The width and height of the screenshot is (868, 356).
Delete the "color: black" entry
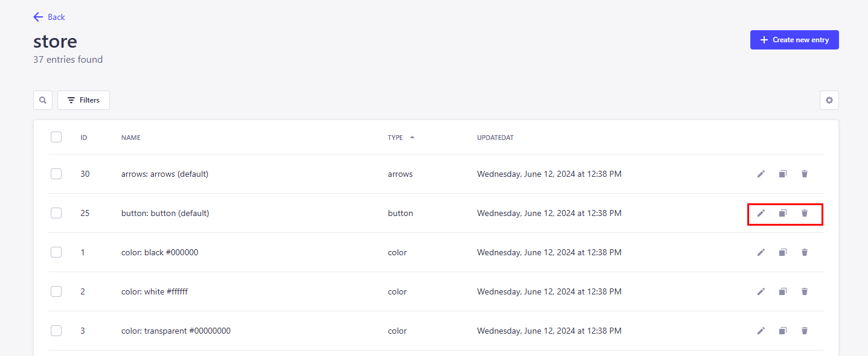coord(804,252)
